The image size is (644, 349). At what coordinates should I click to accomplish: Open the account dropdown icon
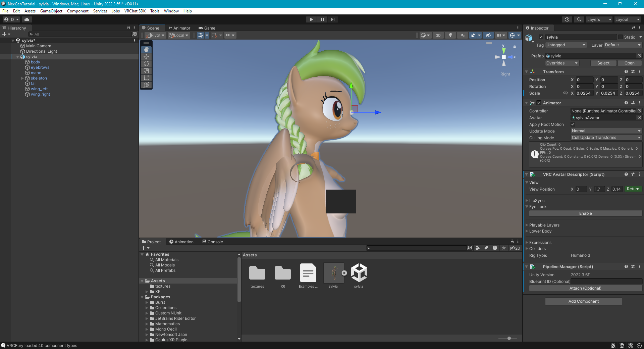11,19
